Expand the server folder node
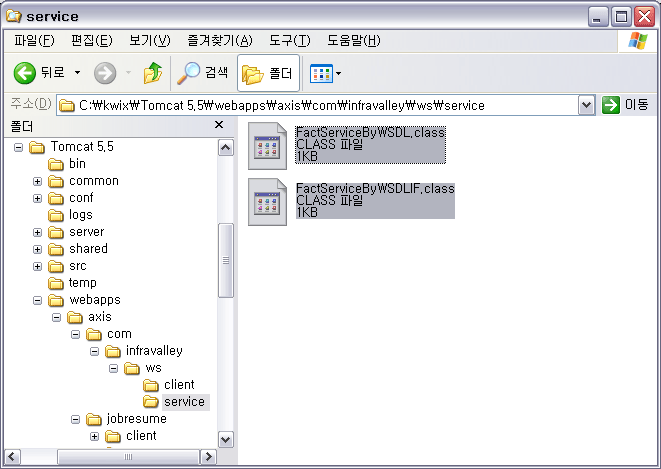 [37, 232]
